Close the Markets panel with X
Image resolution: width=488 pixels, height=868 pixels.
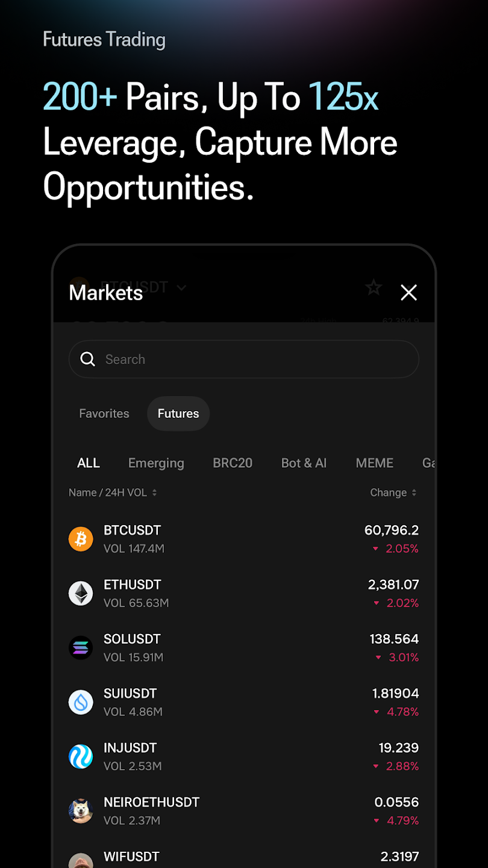[x=409, y=293]
